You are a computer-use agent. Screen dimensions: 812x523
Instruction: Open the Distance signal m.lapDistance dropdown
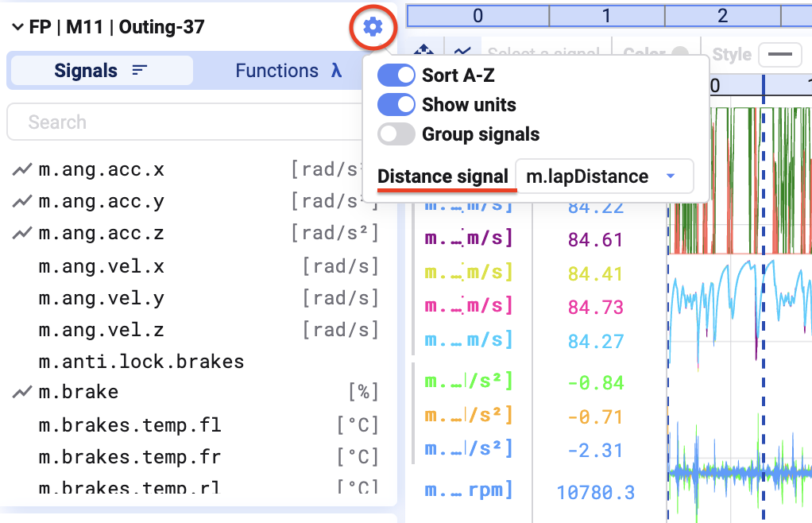pyautogui.click(x=604, y=176)
